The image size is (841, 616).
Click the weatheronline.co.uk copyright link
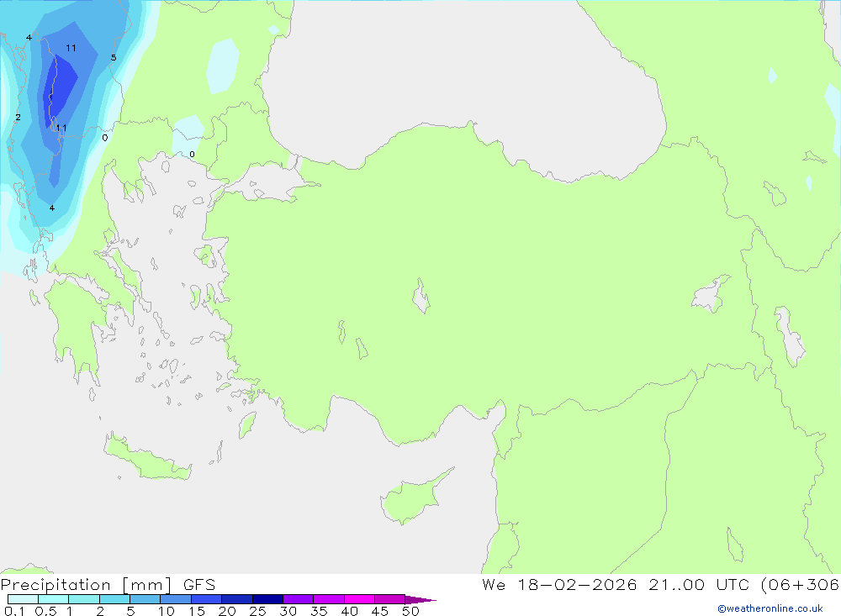point(770,608)
